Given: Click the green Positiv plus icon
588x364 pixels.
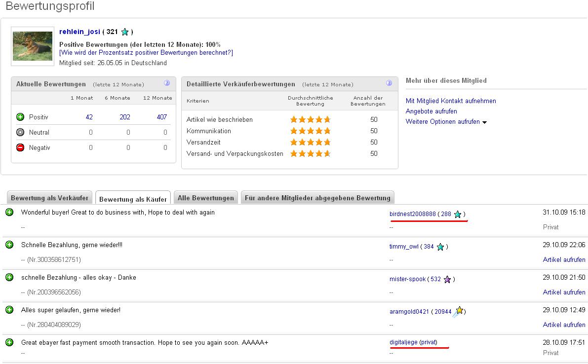Looking at the screenshot, I should [x=20, y=117].
